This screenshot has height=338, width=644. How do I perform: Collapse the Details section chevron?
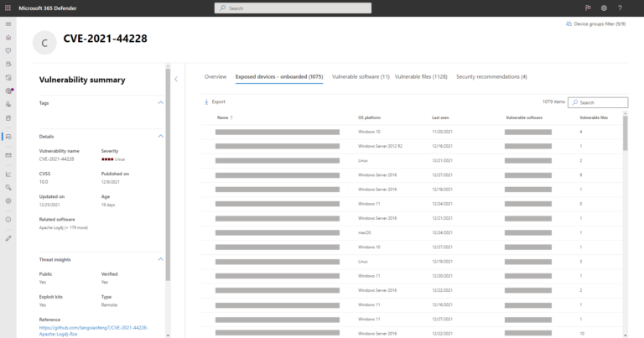coord(161,136)
